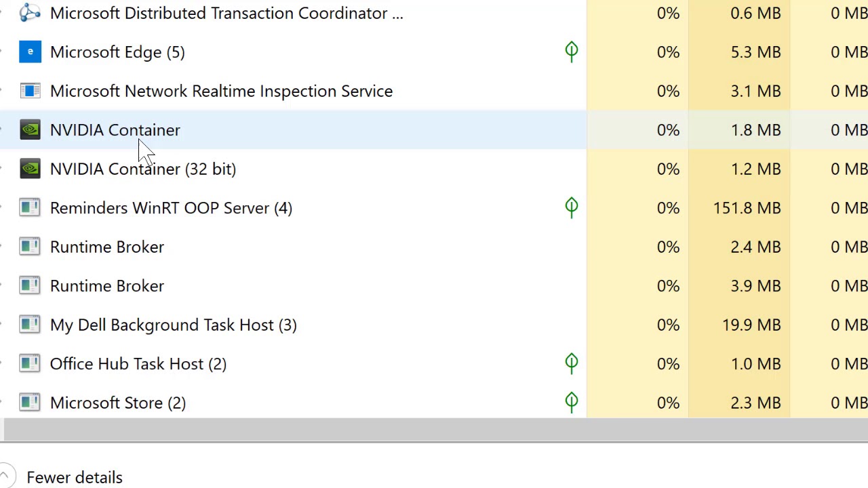Click Microsoft Network Realtime Inspection Service icon

[x=30, y=91]
